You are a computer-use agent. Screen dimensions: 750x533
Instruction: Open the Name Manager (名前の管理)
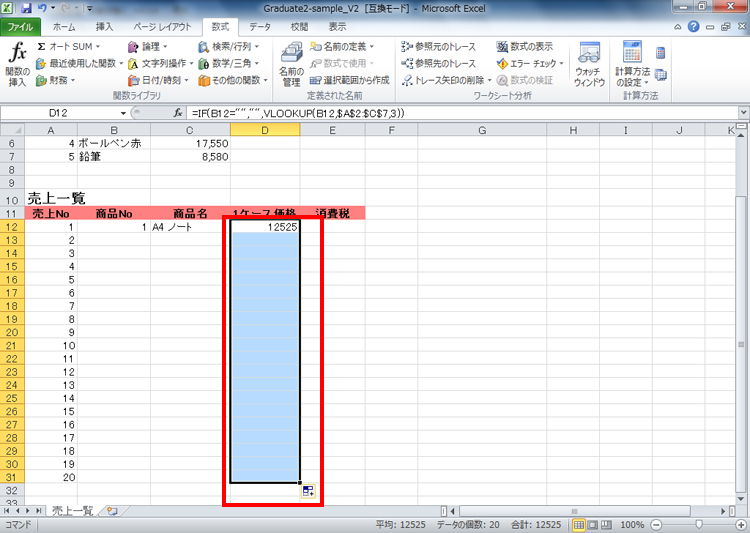(291, 64)
